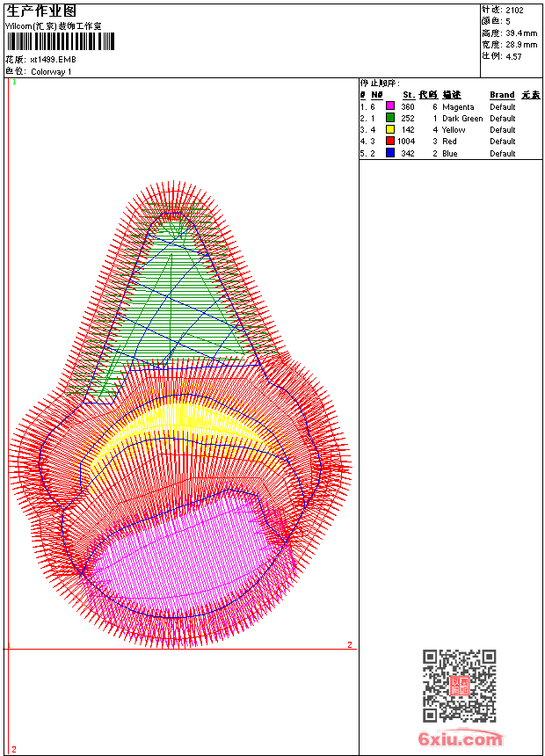This screenshot has height=756, width=545.
Task: Click the QR code image
Action: [459, 686]
